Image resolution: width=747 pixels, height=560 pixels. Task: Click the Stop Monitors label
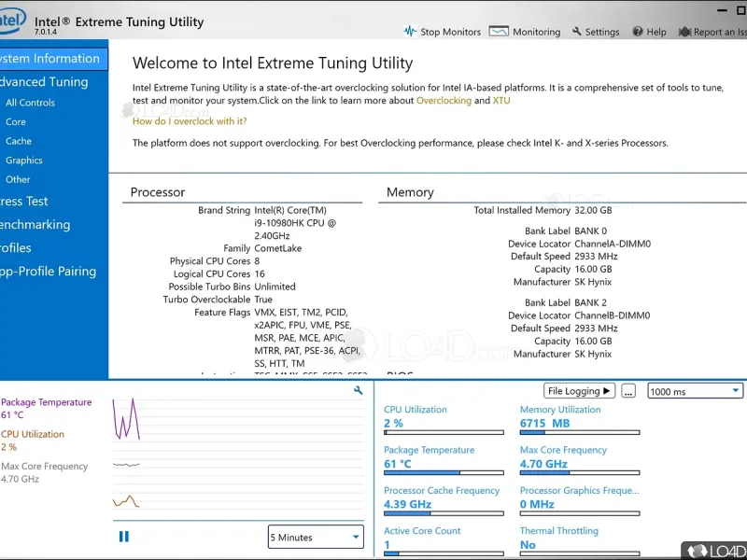[x=450, y=32]
